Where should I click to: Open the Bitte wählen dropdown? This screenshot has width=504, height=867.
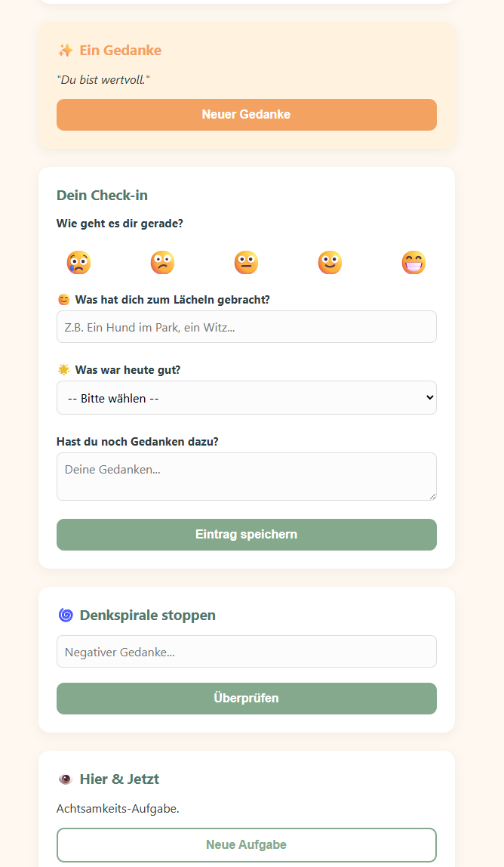coord(246,397)
